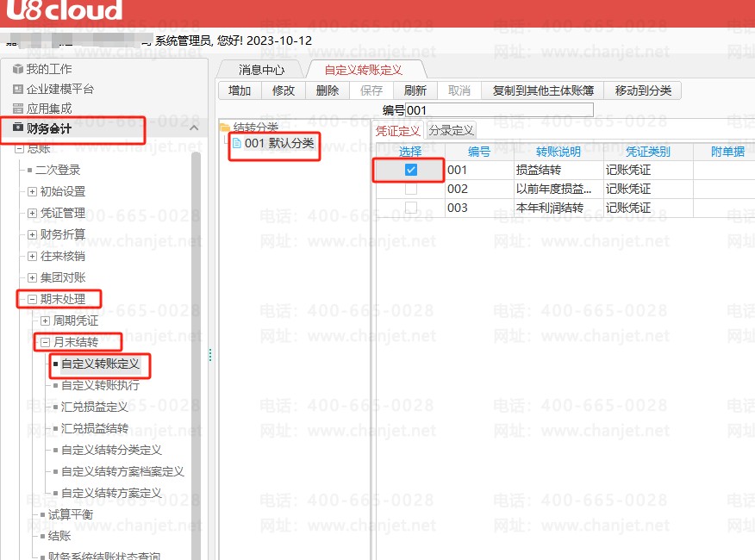Image resolution: width=755 pixels, height=560 pixels.
Task: Click the 财务会计 module icon
Action: (18, 128)
